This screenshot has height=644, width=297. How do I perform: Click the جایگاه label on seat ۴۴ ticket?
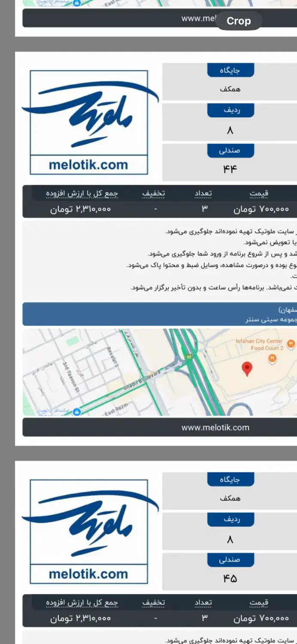230,70
